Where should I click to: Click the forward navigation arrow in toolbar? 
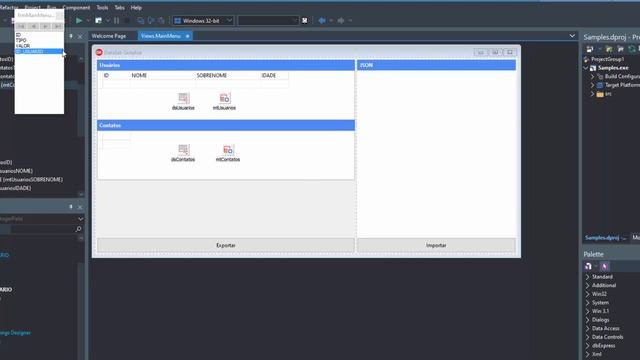pos(341,20)
